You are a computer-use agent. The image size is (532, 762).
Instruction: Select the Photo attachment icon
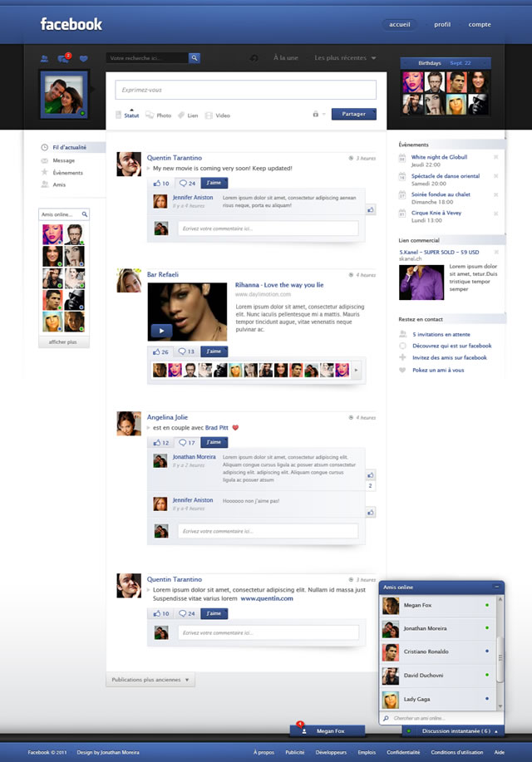pyautogui.click(x=158, y=116)
